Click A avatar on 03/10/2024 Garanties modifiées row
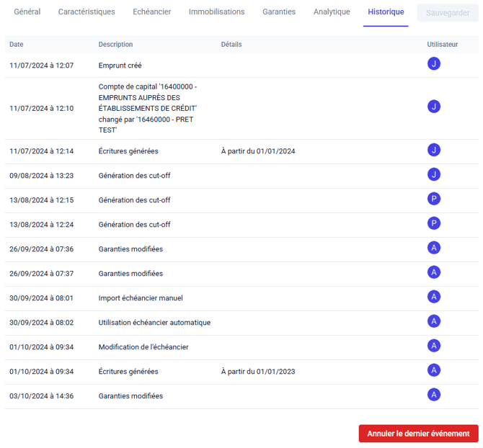Image resolution: width=483 pixels, height=448 pixels. (433, 395)
